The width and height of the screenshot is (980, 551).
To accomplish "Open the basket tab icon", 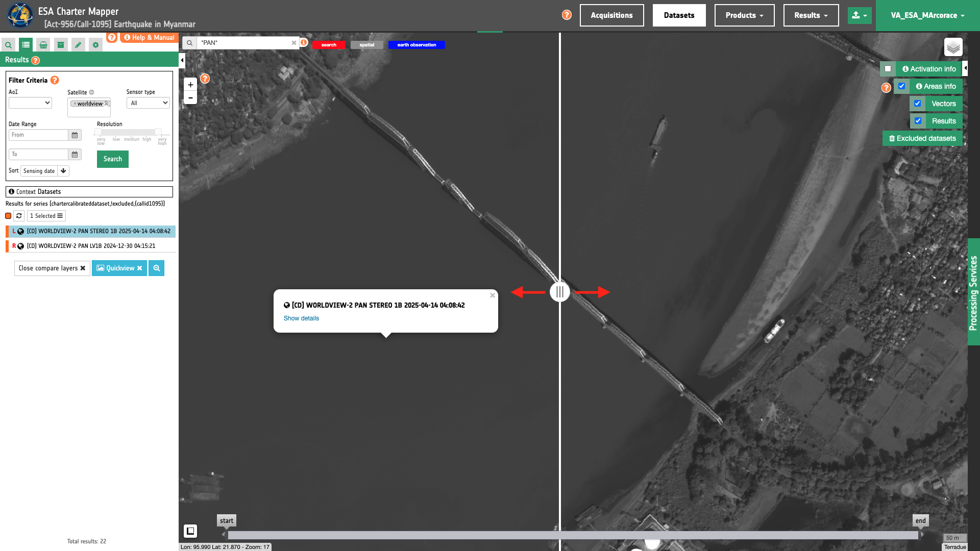I will click(x=43, y=45).
